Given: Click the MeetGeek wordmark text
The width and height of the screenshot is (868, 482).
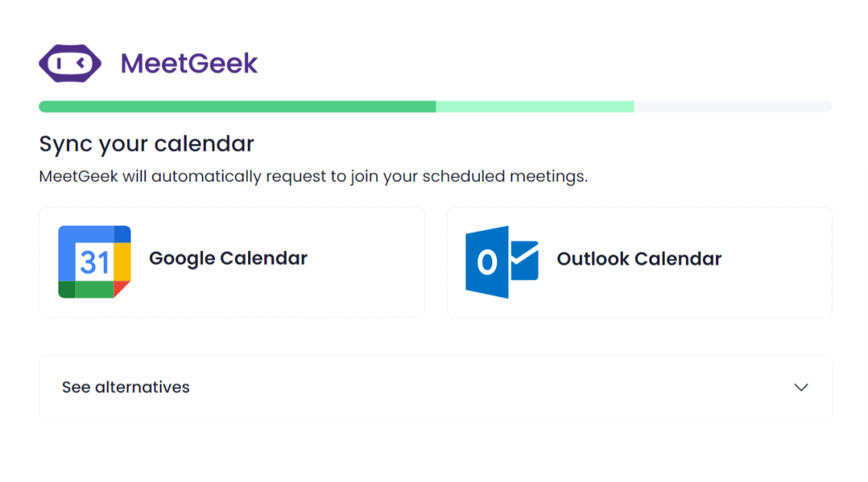Looking at the screenshot, I should click(189, 63).
